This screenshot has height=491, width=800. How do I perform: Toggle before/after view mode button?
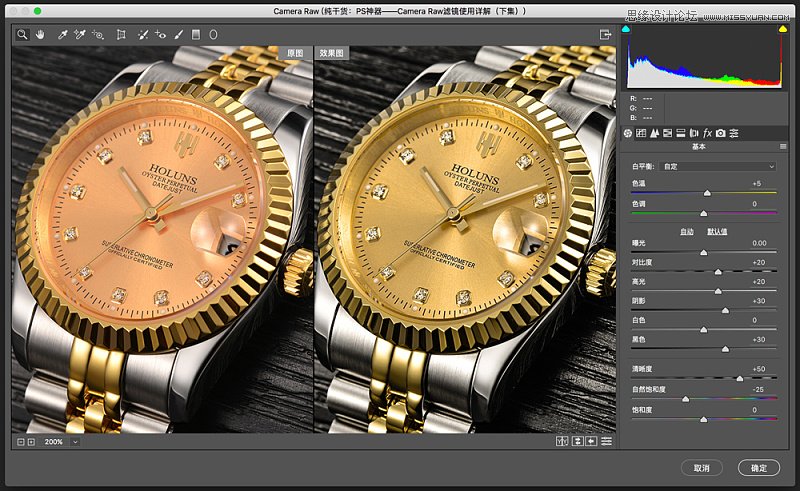563,441
